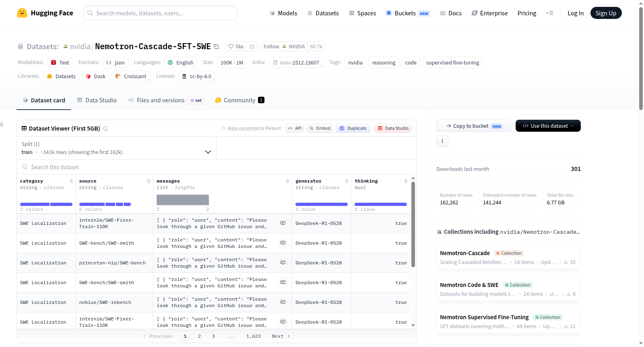Click the messages lengths histogram bar
Viewport: 644px width, 347px height.
click(x=183, y=200)
